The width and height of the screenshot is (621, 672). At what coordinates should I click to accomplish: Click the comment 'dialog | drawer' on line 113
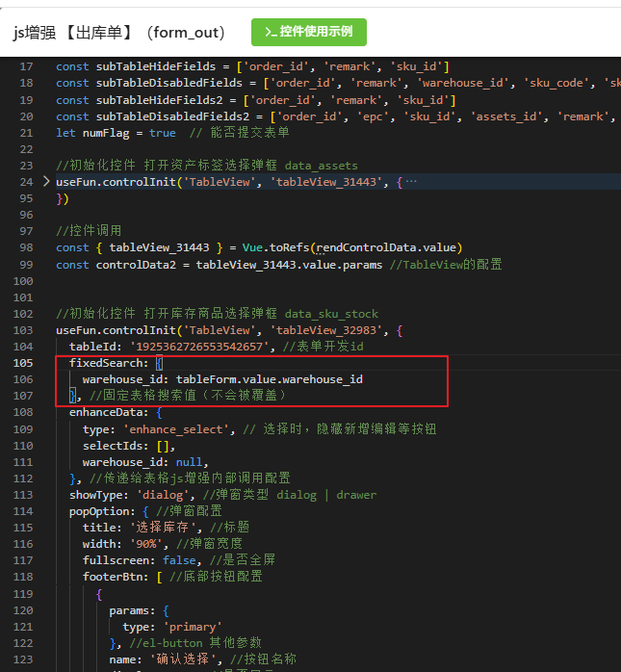click(x=326, y=495)
